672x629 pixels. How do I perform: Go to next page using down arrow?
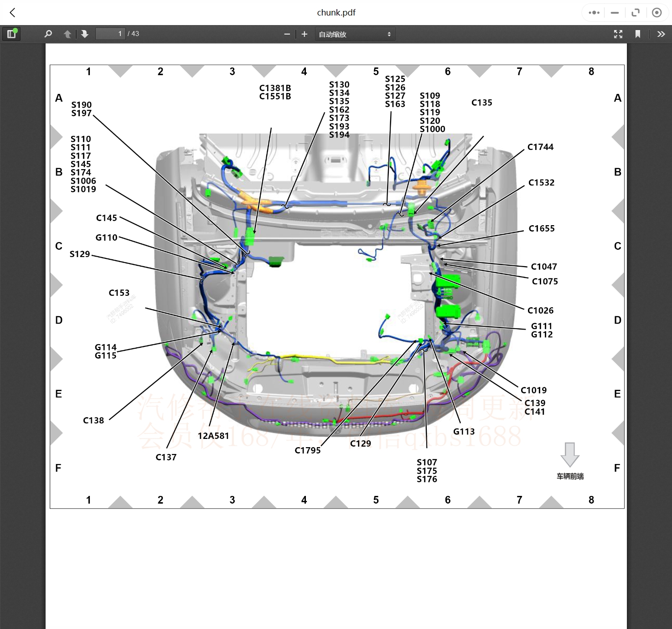click(85, 34)
